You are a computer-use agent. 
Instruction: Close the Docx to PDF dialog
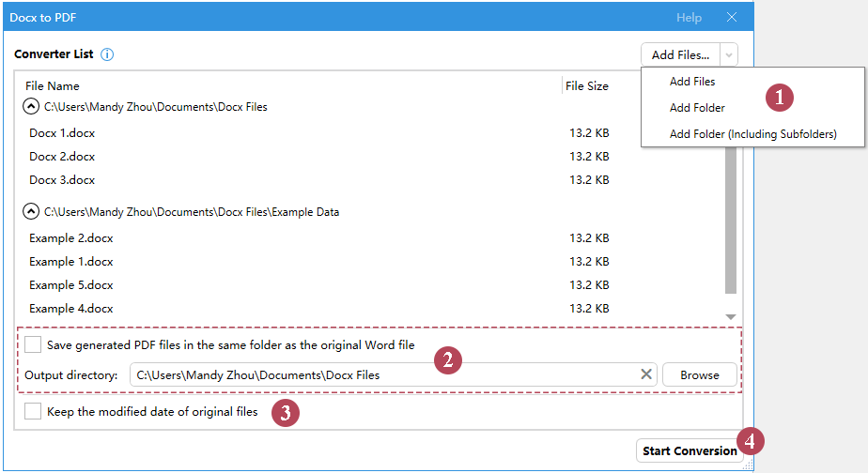click(732, 18)
